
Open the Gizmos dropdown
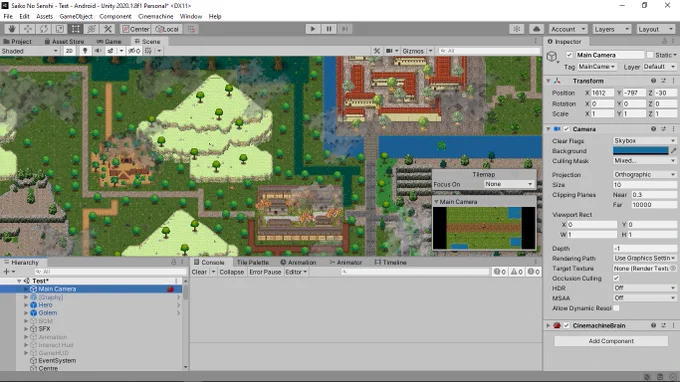click(417, 51)
